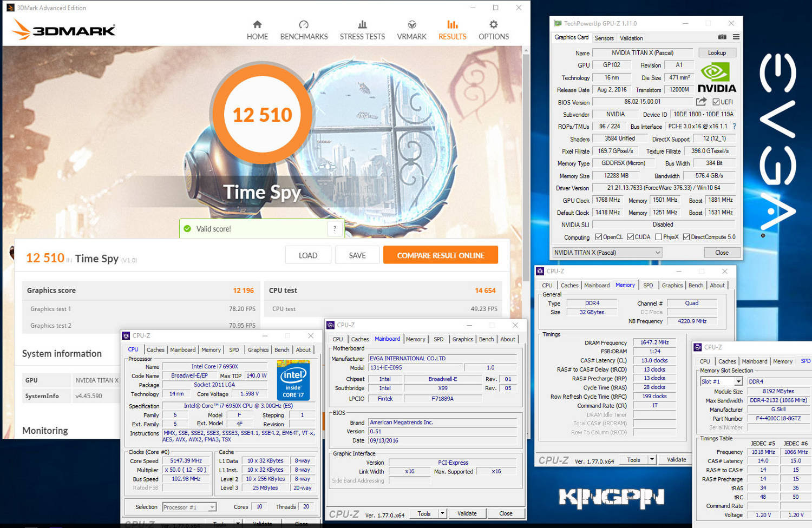This screenshot has width=812, height=528.
Task: Click the Lookup button in GPU-Z
Action: 717,53
